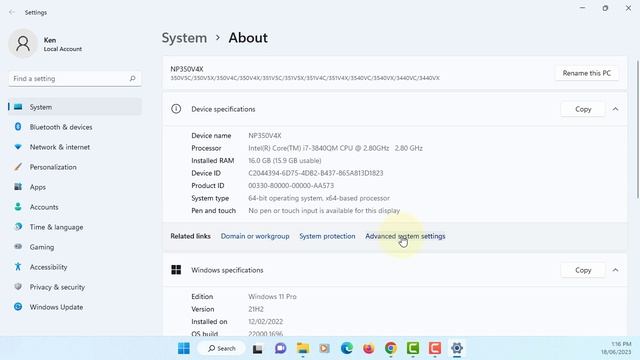Select the Bluetooth & devices icon
The image size is (640, 360).
coord(18,127)
